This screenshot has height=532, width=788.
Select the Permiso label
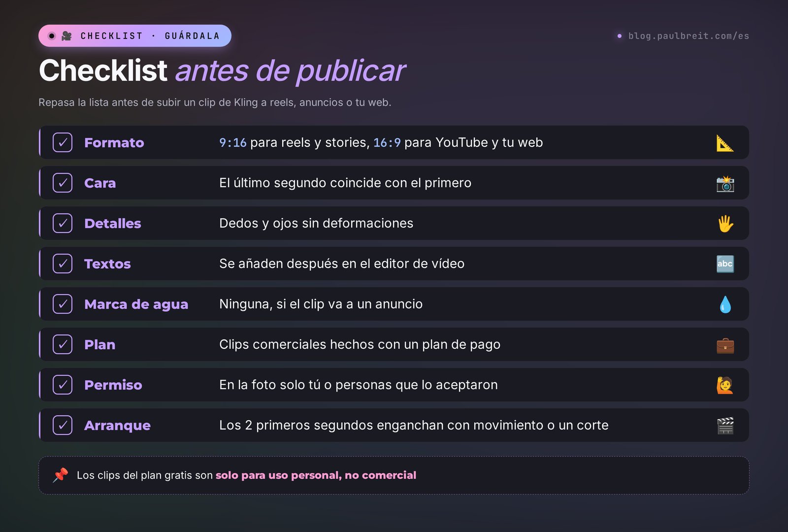coord(113,385)
